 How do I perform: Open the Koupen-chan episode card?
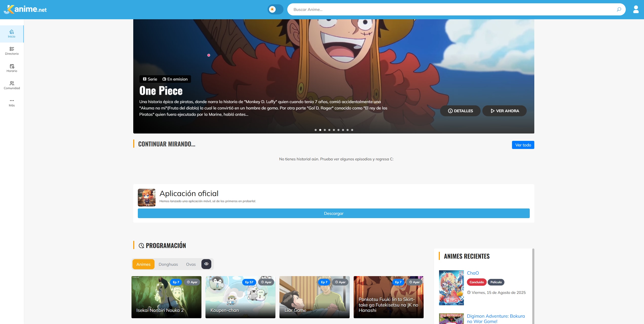[240, 297]
